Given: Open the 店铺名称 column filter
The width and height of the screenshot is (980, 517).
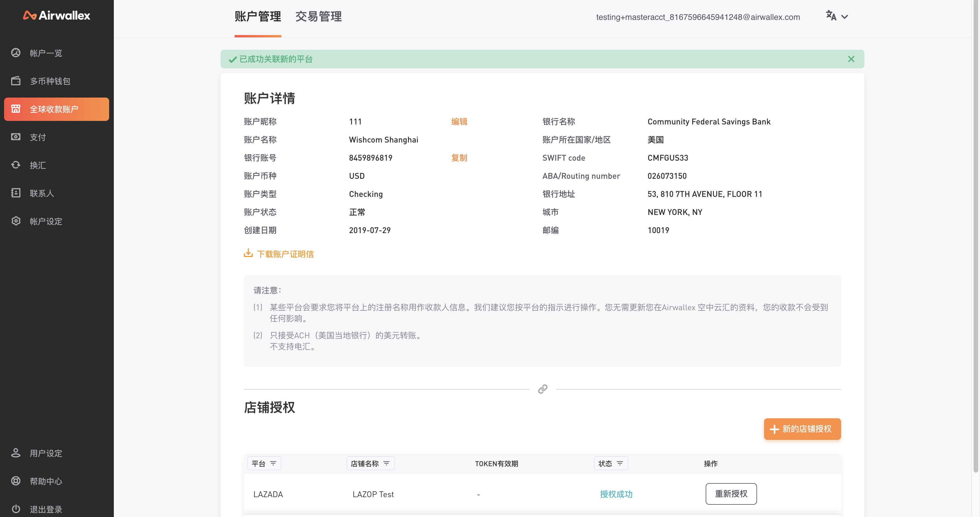Looking at the screenshot, I should pyautogui.click(x=370, y=463).
